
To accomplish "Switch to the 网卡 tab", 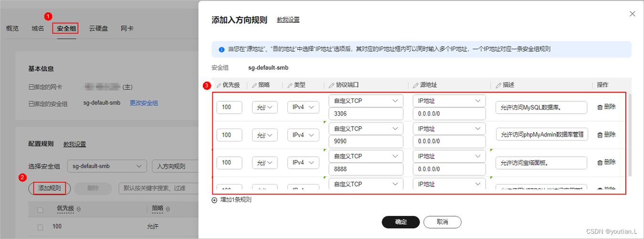I will point(127,29).
